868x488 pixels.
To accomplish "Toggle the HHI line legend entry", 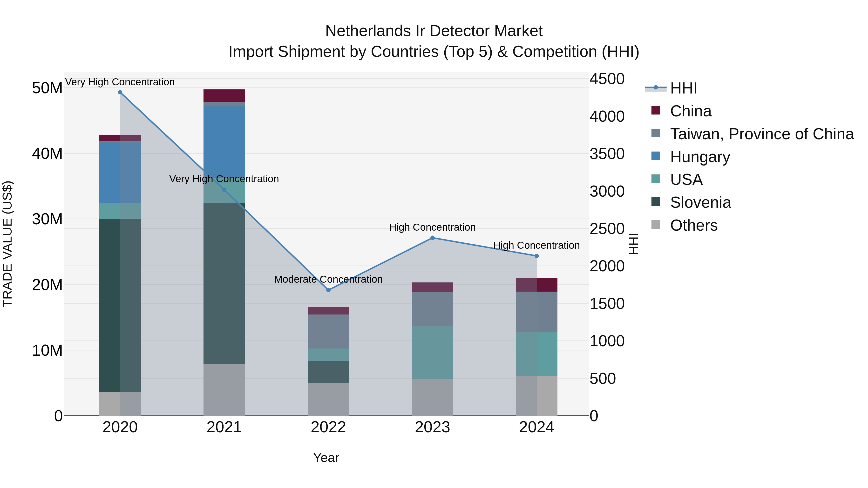I will tap(671, 88).
